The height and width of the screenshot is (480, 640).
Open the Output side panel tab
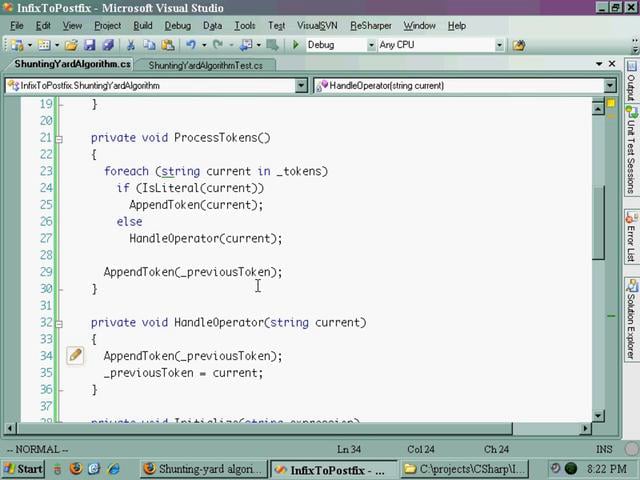pos(631,81)
